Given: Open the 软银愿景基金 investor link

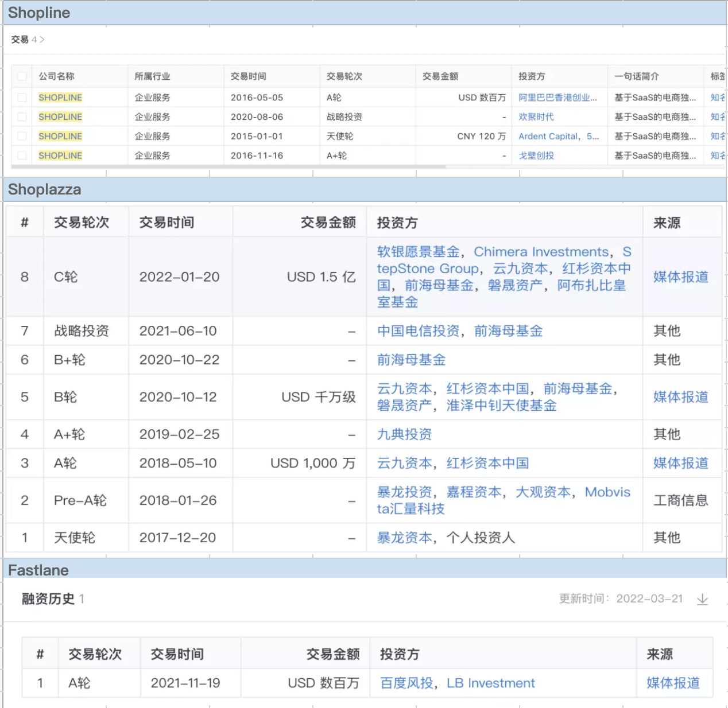Looking at the screenshot, I should click(x=419, y=252).
